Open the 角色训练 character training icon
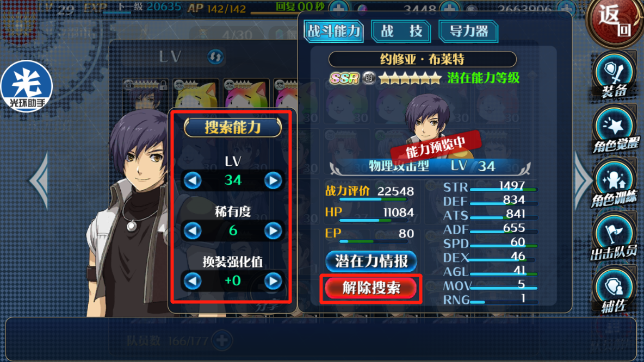This screenshot has width=644, height=362. tap(615, 184)
